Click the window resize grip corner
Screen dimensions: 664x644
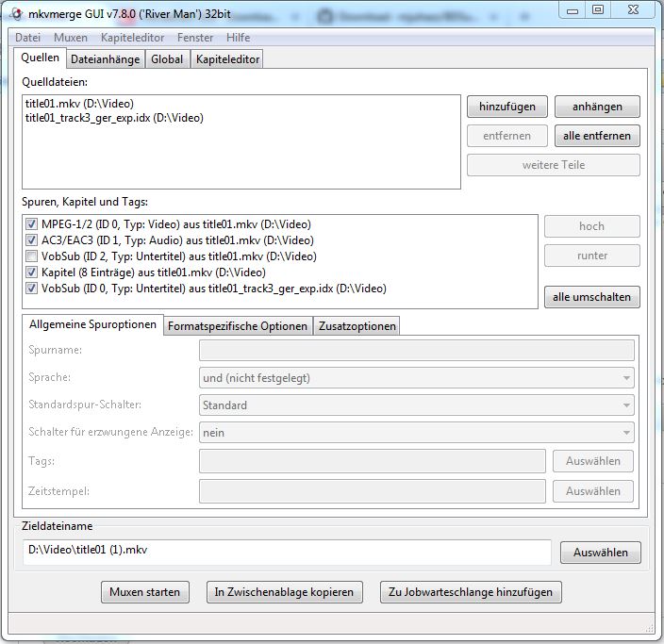click(x=649, y=628)
